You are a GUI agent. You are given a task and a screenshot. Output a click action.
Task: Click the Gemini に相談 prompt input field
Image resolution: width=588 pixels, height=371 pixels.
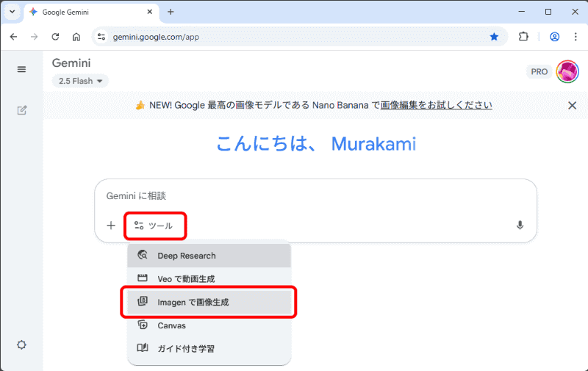click(315, 196)
